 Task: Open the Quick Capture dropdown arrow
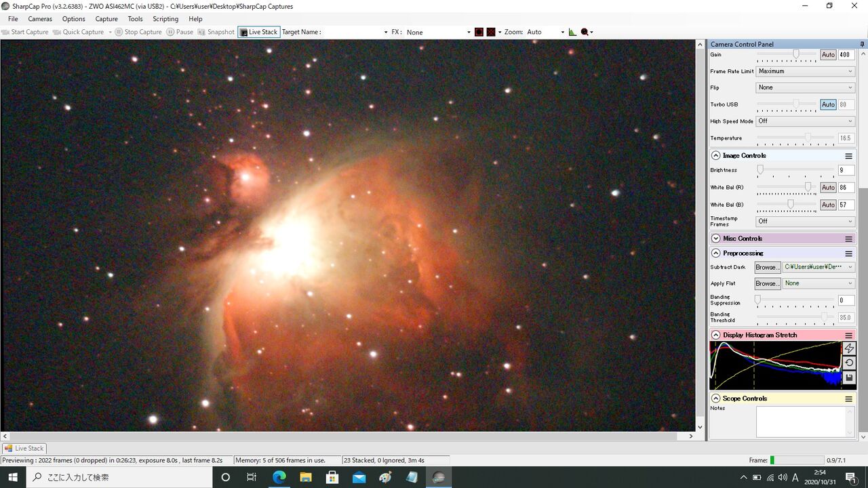(110, 32)
